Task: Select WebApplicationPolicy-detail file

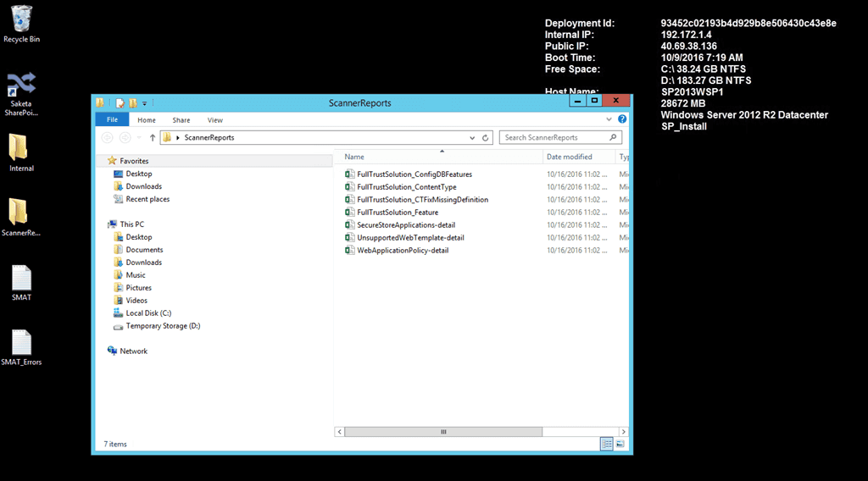Action: pos(403,251)
